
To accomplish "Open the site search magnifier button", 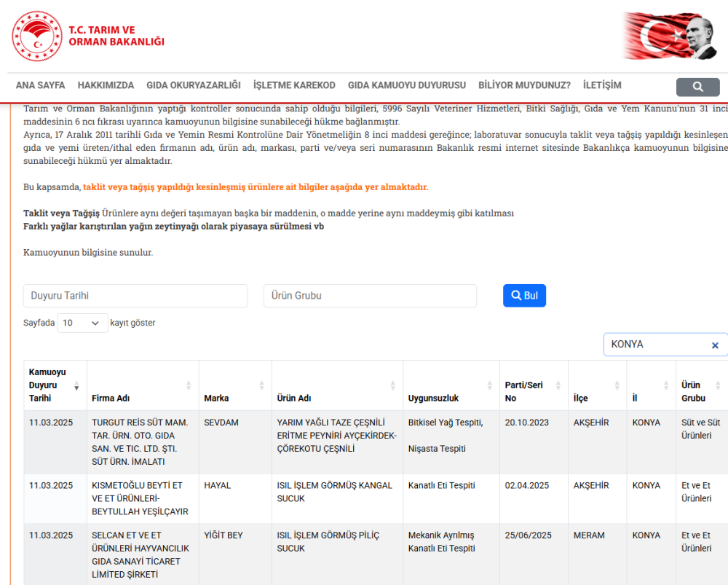I will [697, 87].
